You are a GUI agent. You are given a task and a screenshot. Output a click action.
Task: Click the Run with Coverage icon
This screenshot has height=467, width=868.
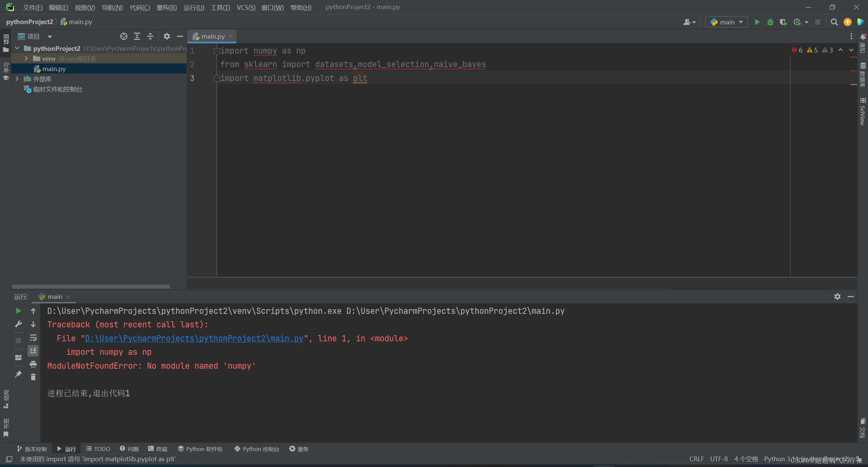pyautogui.click(x=783, y=22)
